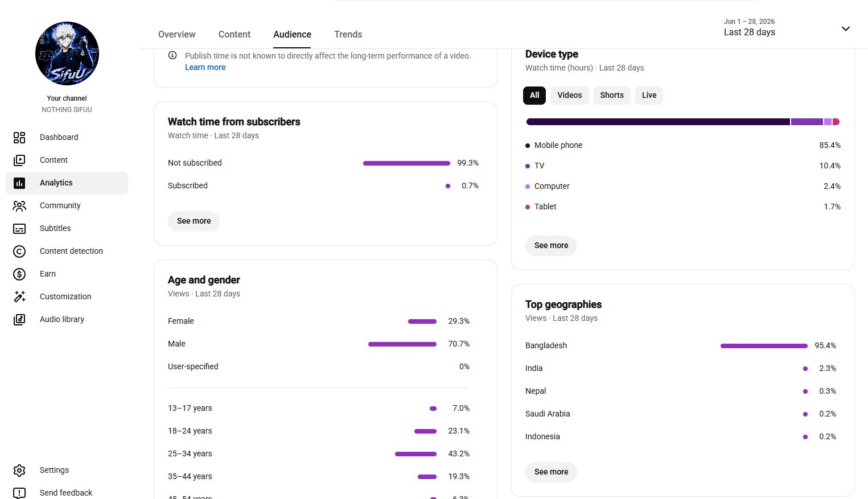868x499 pixels.
Task: Switch to the Overview tab
Action: click(x=177, y=34)
